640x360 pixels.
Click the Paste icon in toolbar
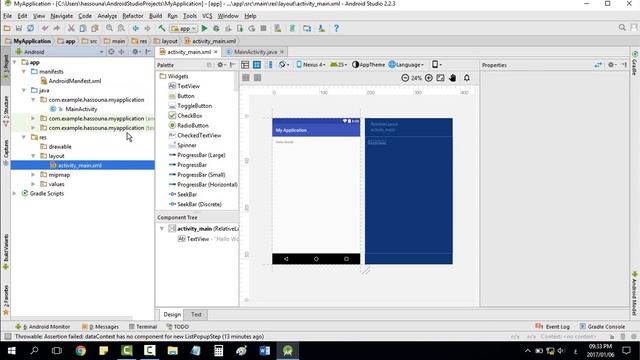pos(95,28)
